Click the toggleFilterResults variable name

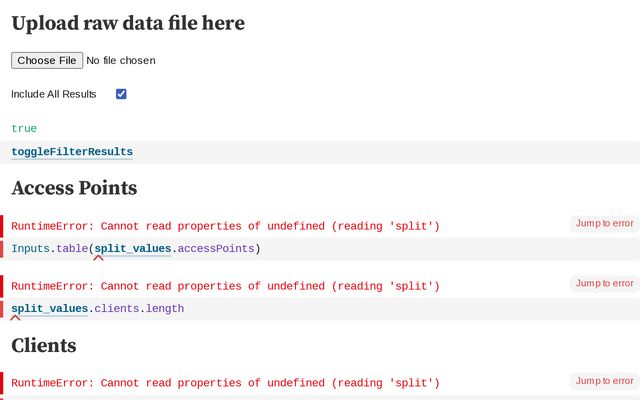72,152
